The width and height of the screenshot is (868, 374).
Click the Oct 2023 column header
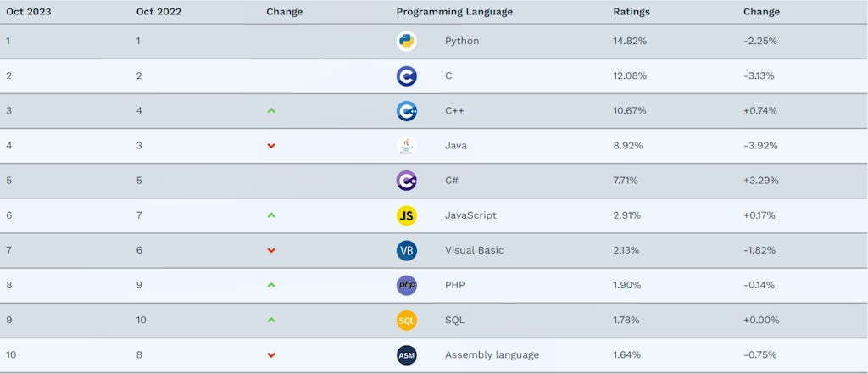point(29,12)
